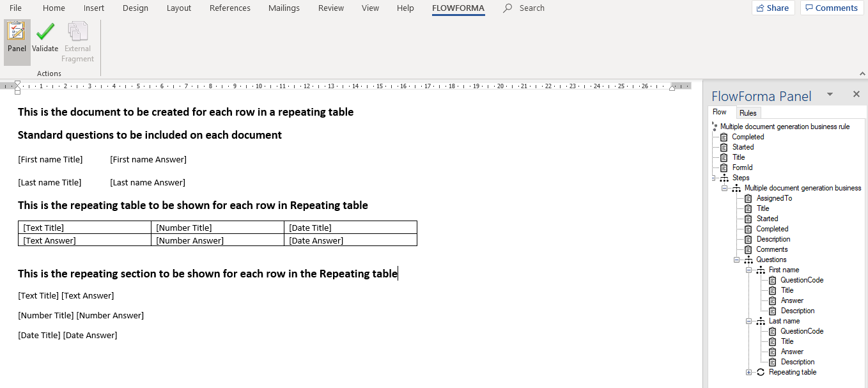
Task: Select Title under Last name node
Action: coord(787,341)
